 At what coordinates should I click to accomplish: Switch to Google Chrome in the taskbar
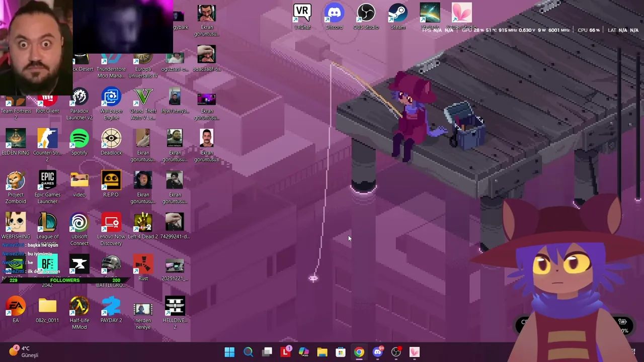(x=359, y=352)
